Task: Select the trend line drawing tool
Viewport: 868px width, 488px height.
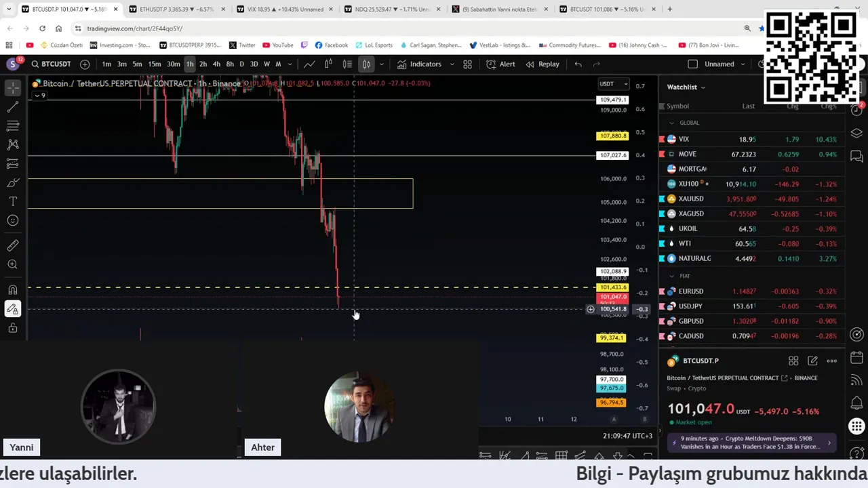Action: point(13,107)
